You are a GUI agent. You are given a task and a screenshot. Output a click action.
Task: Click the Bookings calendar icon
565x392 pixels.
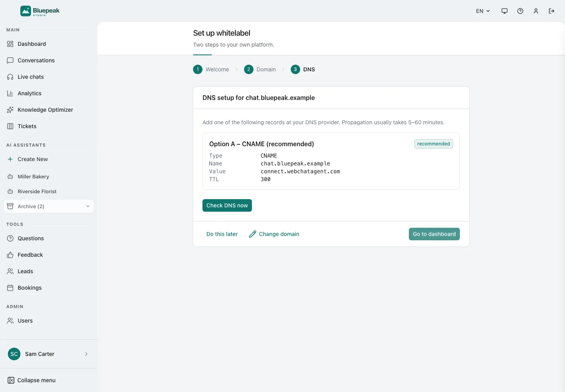pos(10,288)
